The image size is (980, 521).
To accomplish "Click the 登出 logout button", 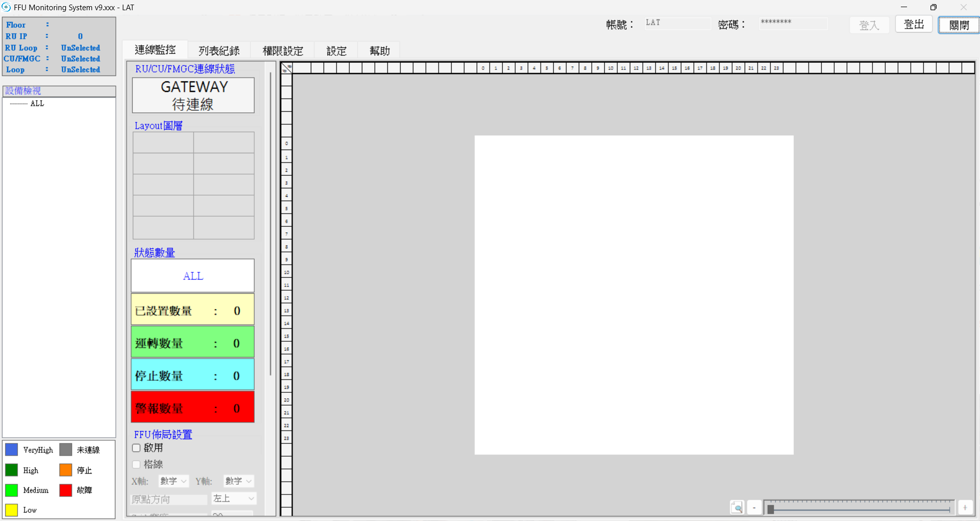I will (x=914, y=25).
